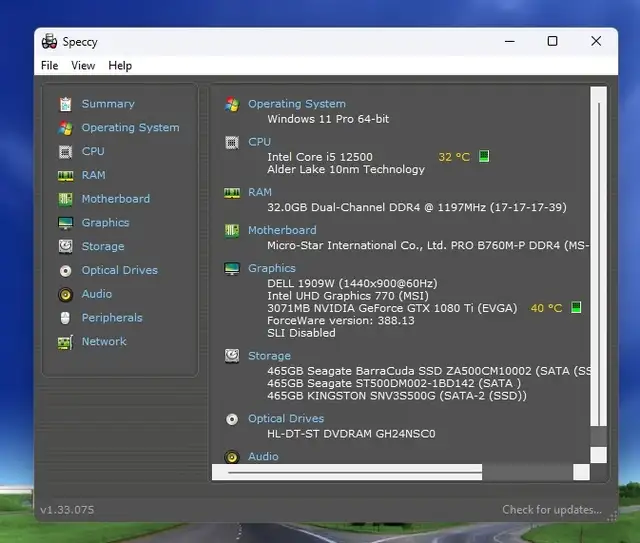Click the CPU chip icon in sidebar
640x543 pixels.
[x=65, y=151]
